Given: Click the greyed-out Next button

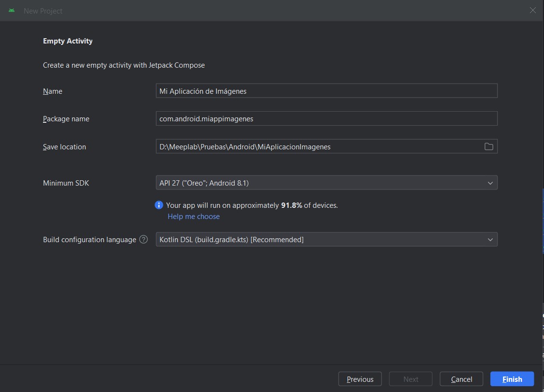Looking at the screenshot, I should pyautogui.click(x=411, y=379).
